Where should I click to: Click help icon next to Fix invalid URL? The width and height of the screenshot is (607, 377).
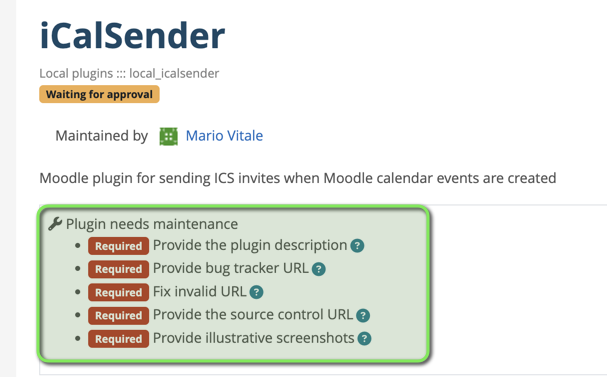tap(256, 292)
